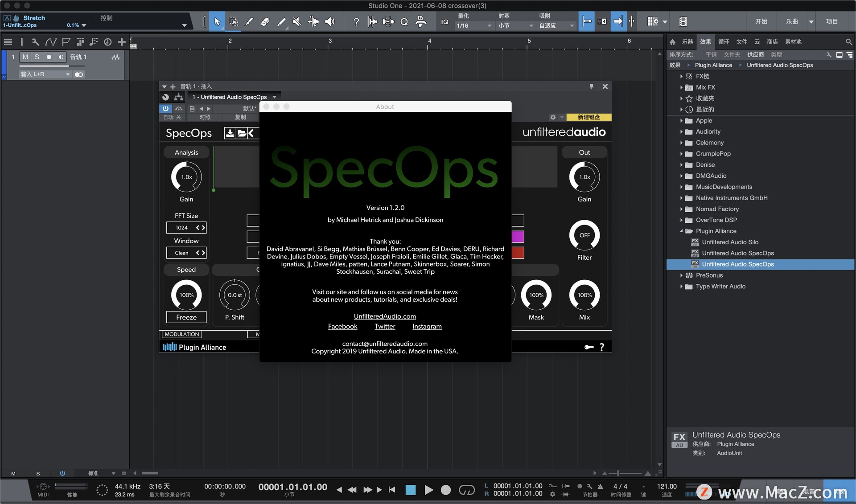Viewport: 856px width, 504px height.
Task: Open the track list lines icon
Action: click(x=8, y=42)
